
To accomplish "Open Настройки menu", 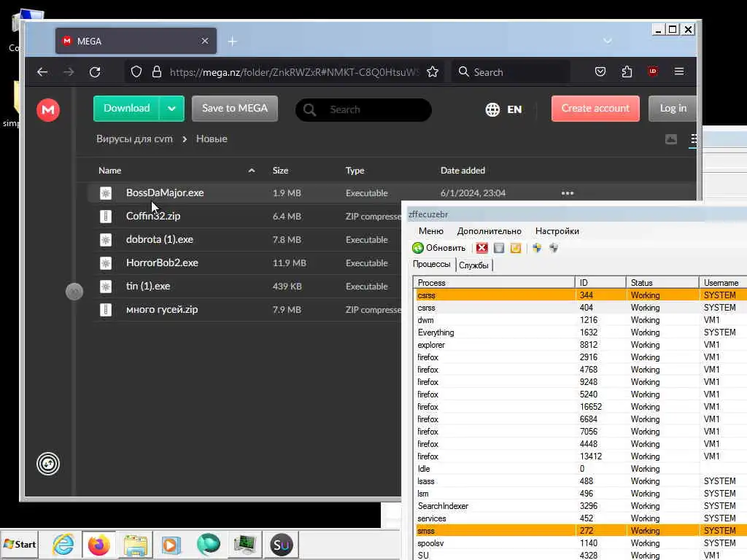I will (x=557, y=231).
